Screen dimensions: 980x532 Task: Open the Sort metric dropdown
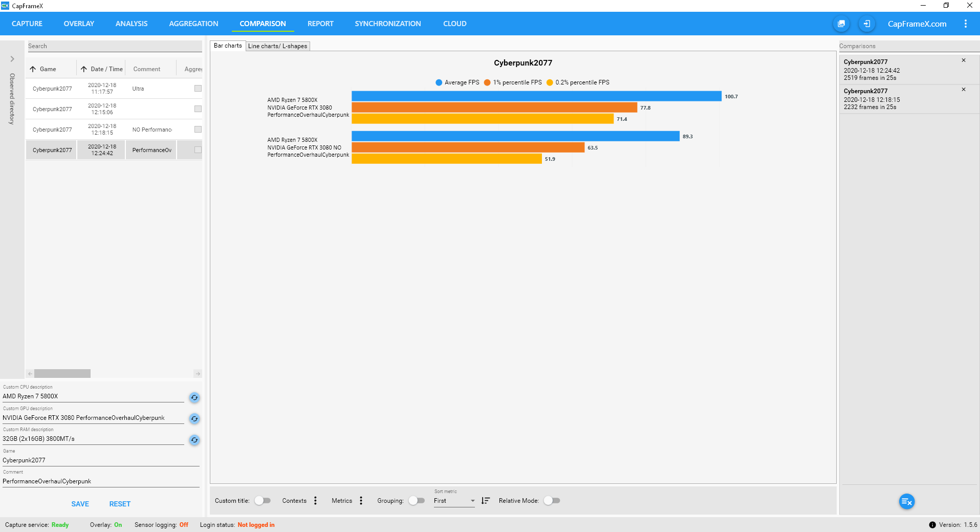(x=454, y=501)
